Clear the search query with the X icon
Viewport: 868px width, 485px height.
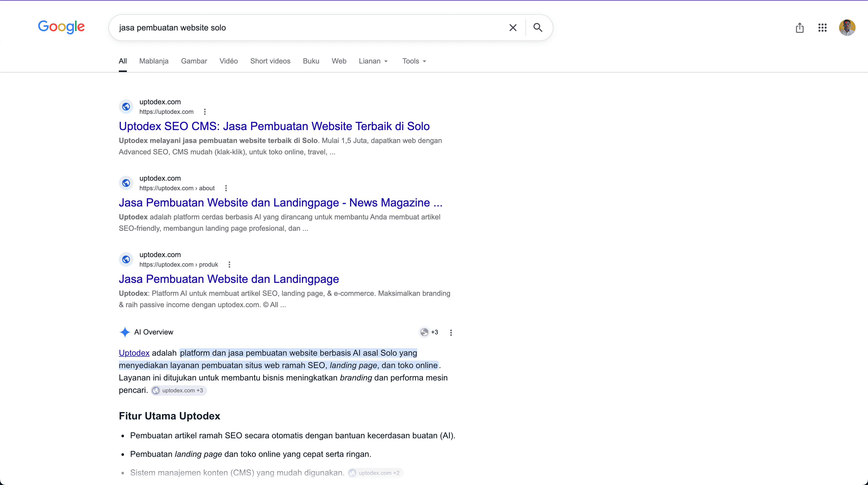pyautogui.click(x=513, y=28)
